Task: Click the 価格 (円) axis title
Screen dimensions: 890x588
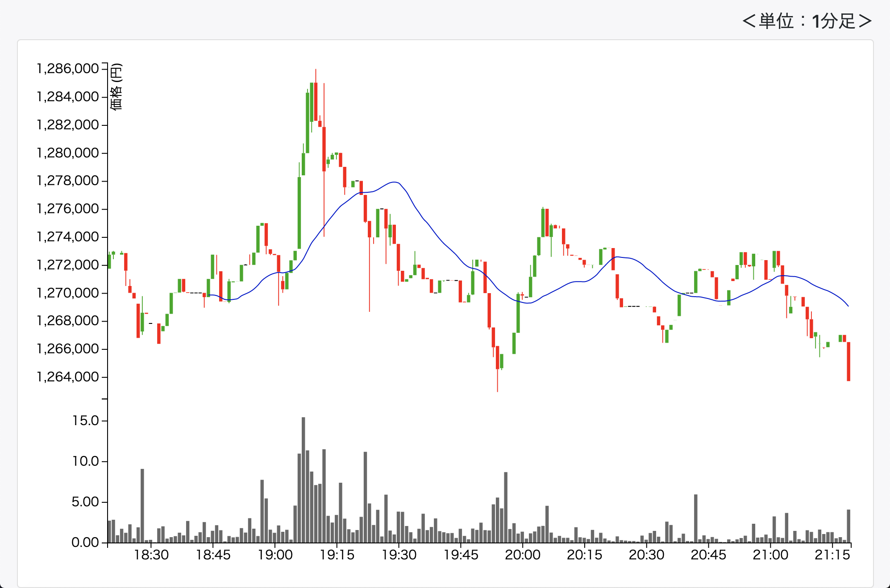Action: coord(116,87)
